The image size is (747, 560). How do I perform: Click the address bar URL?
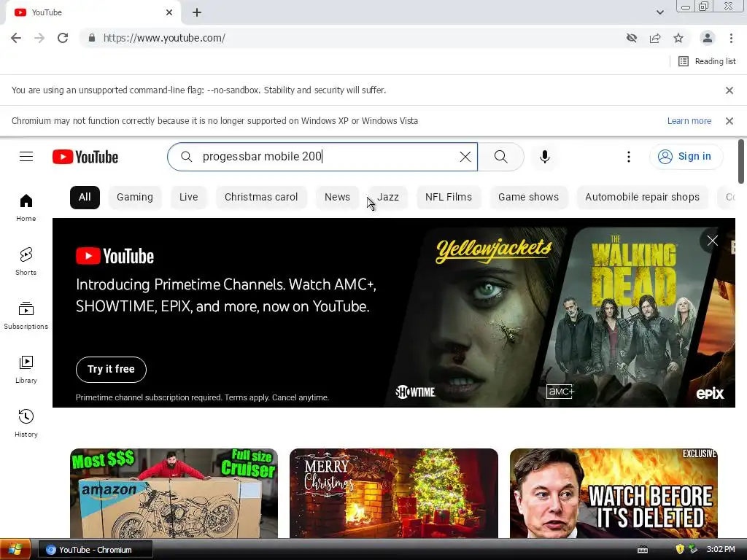[x=164, y=38]
